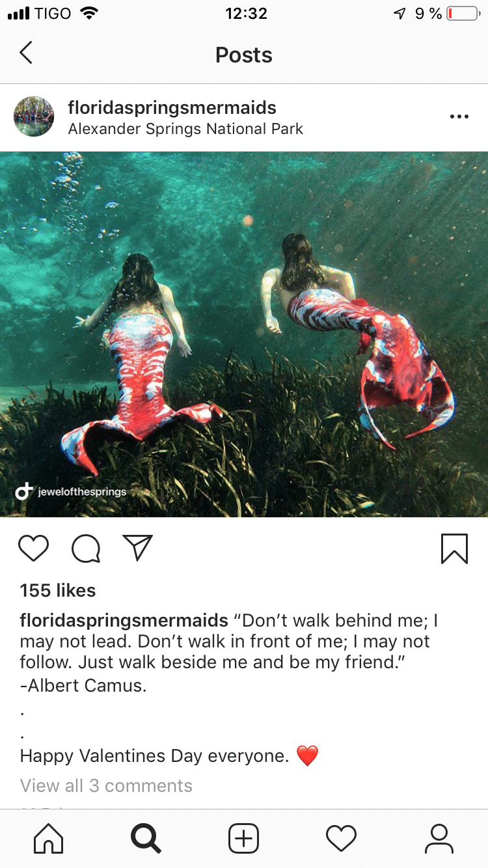The image size is (488, 868).
Task: View floridaspringsmermaids profile avatar
Action: (34, 117)
